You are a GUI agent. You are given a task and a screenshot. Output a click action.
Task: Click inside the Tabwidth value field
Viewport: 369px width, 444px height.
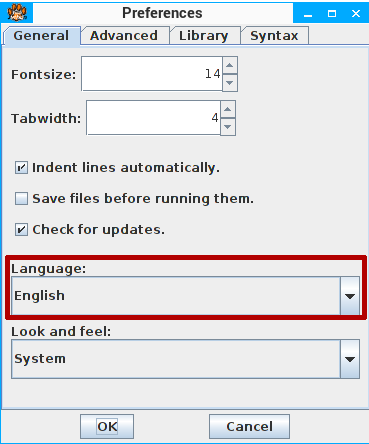click(x=153, y=118)
